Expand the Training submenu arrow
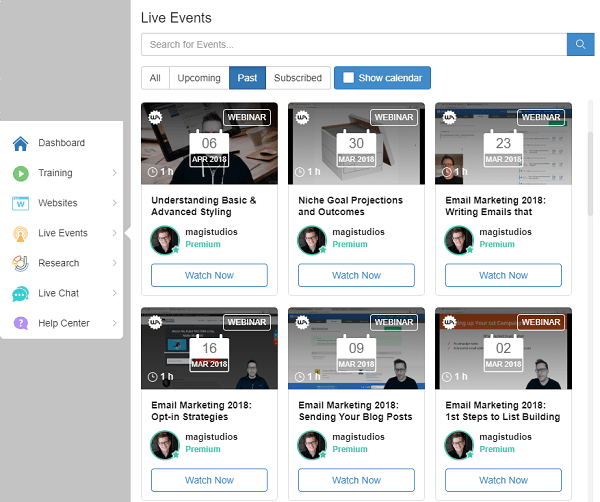This screenshot has height=502, width=600. pos(114,173)
